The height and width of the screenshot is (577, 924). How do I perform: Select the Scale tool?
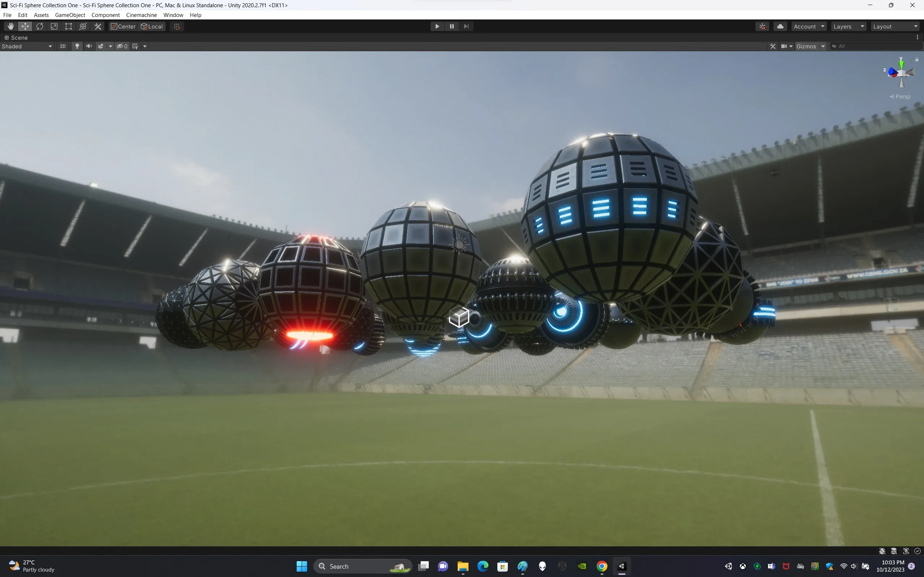[x=54, y=26]
